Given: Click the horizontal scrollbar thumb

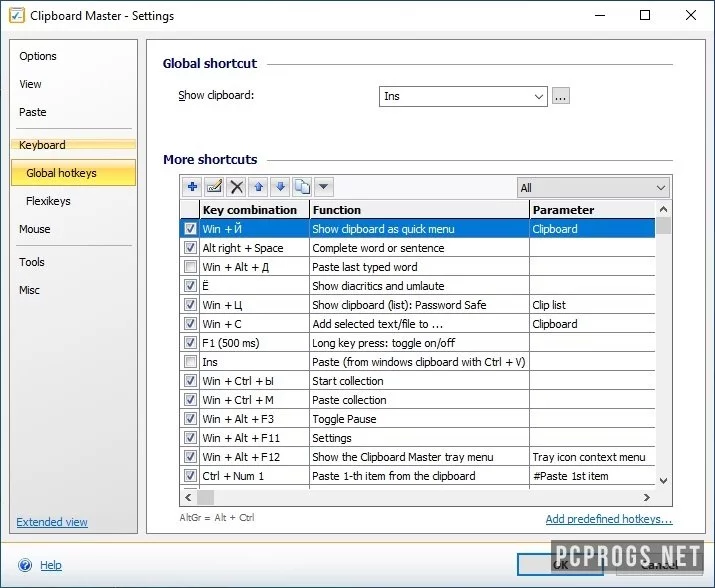Looking at the screenshot, I should pyautogui.click(x=205, y=497).
